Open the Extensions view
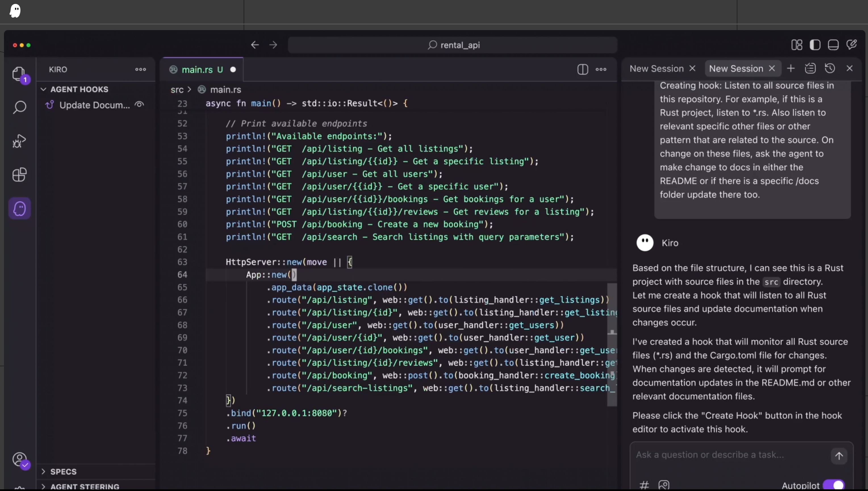The width and height of the screenshot is (868, 491). (x=20, y=175)
